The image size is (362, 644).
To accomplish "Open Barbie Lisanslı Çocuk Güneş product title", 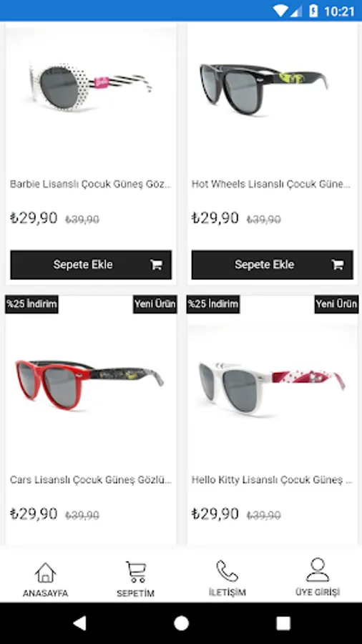I will 91,184.
